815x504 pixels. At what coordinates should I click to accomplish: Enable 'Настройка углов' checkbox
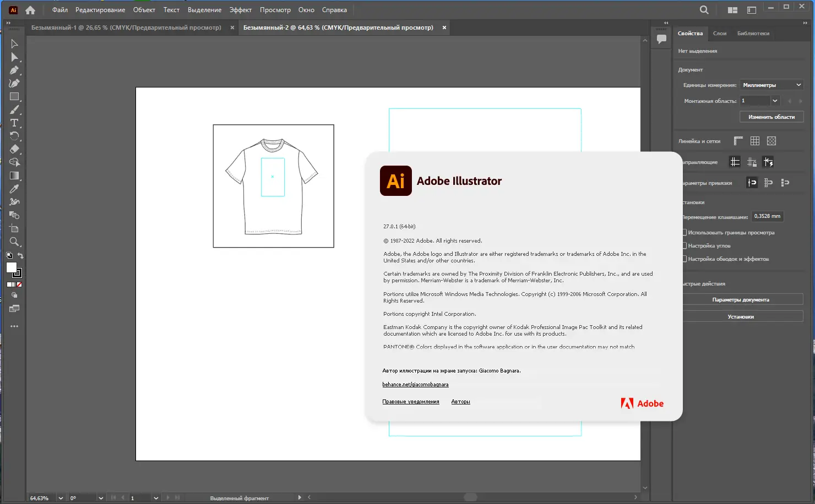tap(684, 246)
